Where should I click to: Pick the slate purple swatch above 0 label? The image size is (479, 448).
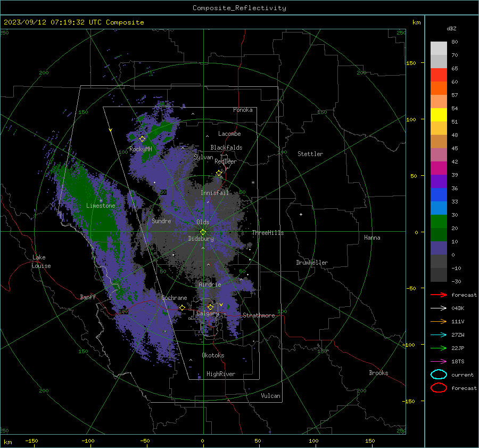coord(439,248)
